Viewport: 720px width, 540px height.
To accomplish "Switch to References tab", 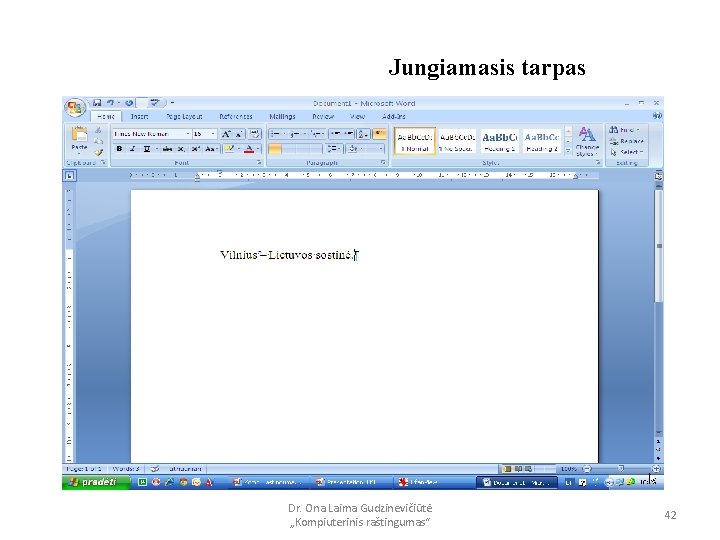I will pyautogui.click(x=236, y=117).
